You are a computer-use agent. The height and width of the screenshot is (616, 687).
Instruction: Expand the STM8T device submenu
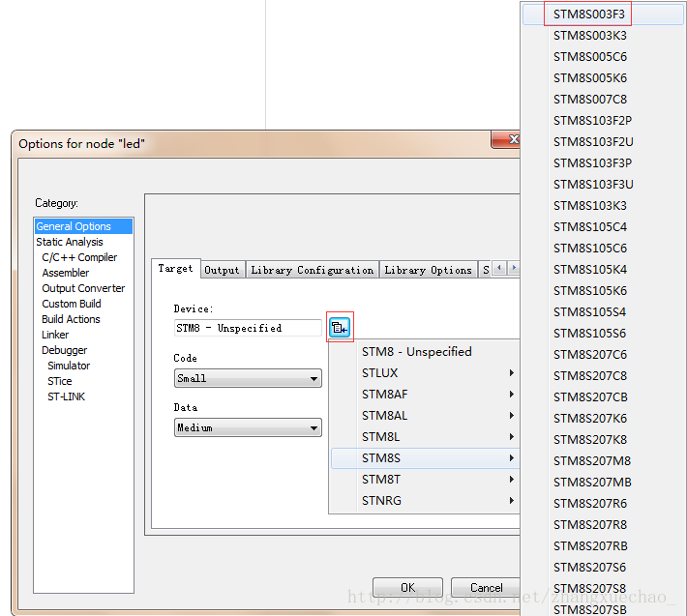(425, 480)
